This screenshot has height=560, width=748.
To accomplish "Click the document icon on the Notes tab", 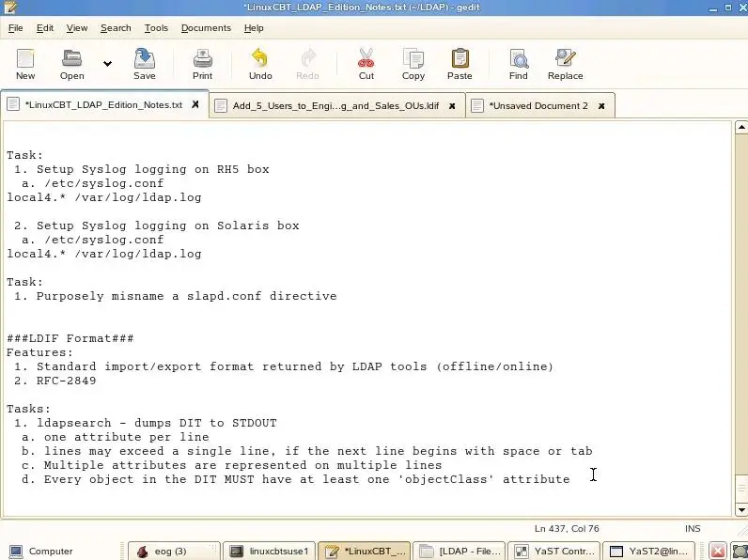I will point(13,104).
